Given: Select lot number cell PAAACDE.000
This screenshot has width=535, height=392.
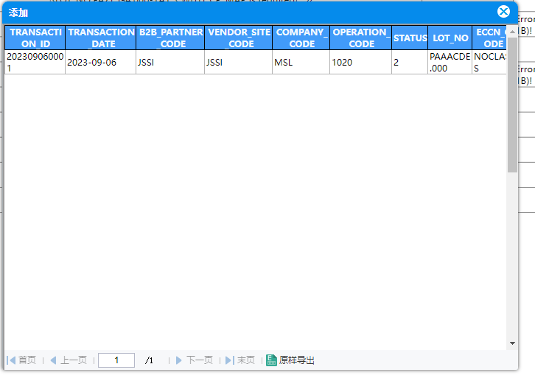Looking at the screenshot, I should (450, 62).
